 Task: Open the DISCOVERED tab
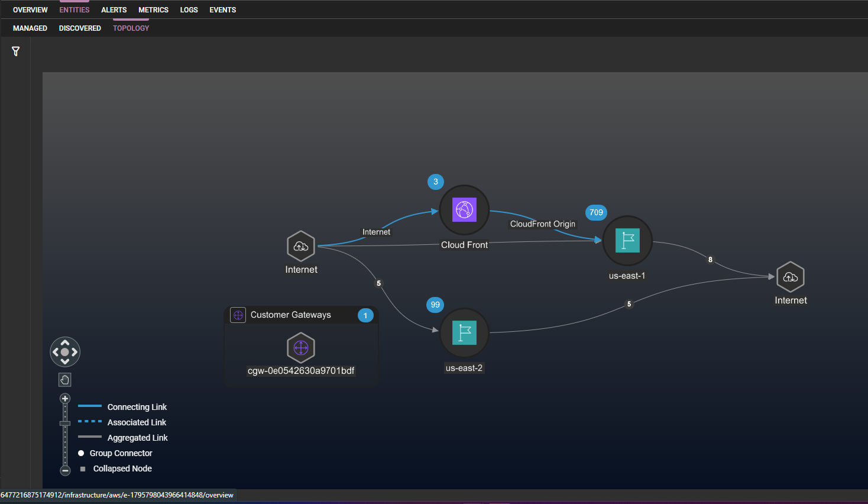pos(80,28)
